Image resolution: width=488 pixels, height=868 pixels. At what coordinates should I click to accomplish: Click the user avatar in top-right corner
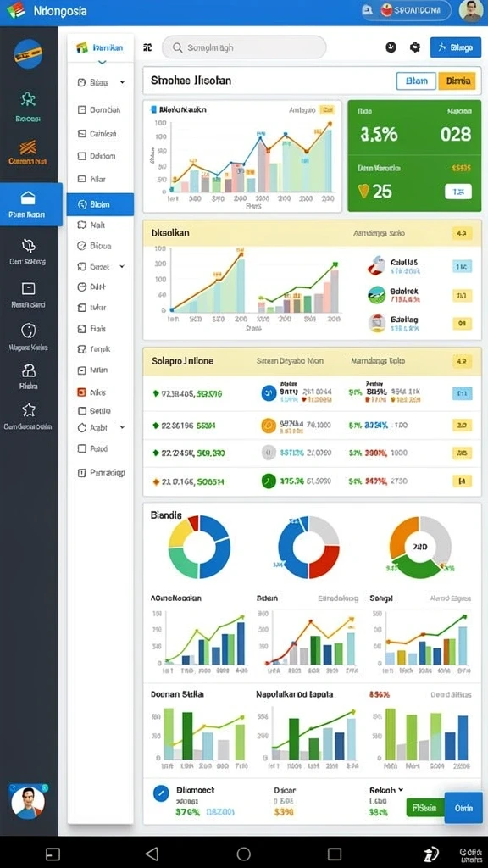(470, 11)
